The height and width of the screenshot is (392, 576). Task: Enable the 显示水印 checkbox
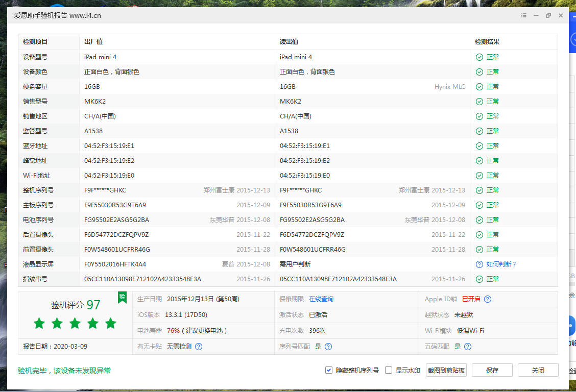(x=389, y=370)
